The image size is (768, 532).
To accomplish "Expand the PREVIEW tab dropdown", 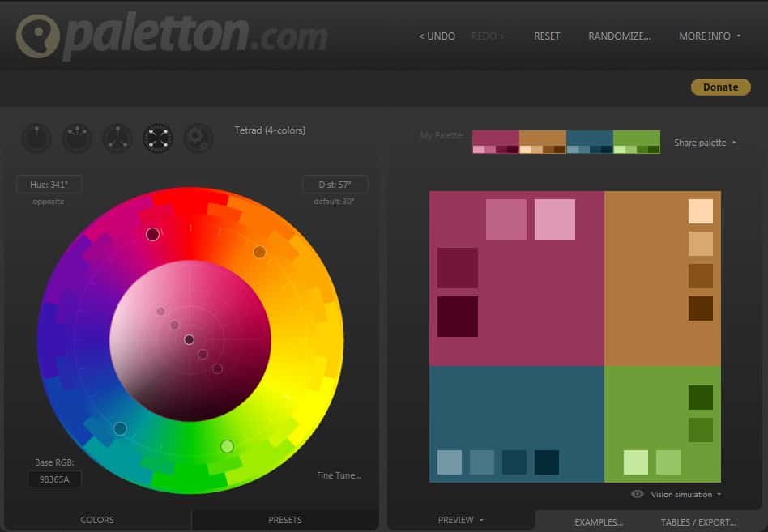I will pyautogui.click(x=460, y=520).
